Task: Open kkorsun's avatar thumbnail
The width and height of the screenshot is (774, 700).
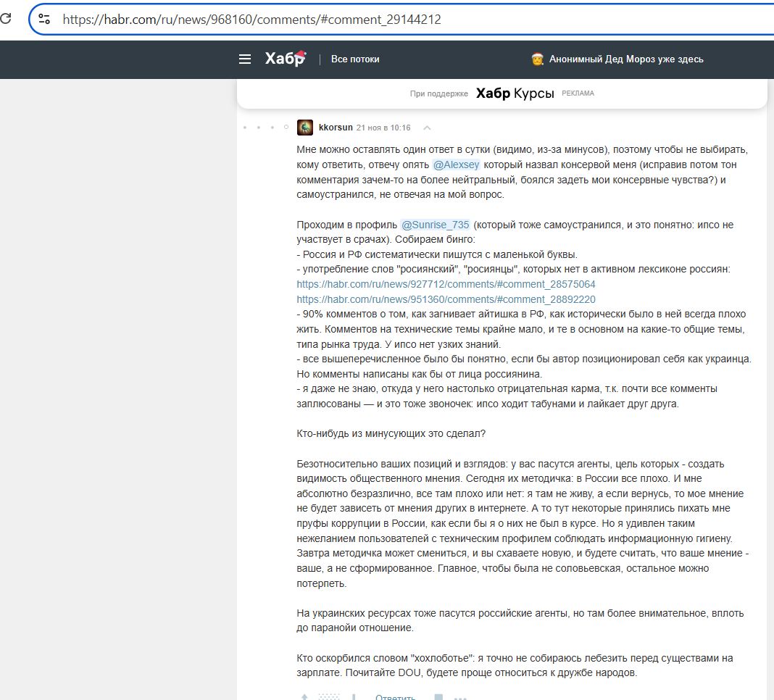Action: [305, 127]
